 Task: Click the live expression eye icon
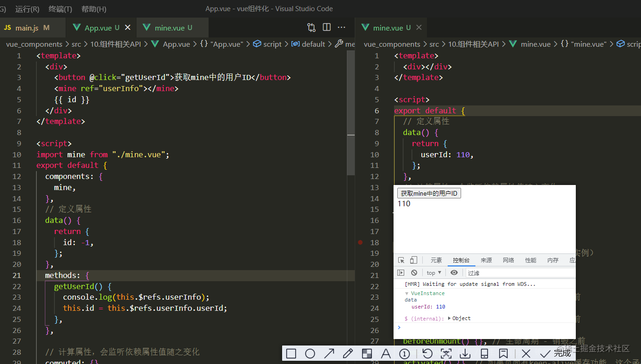pos(454,272)
